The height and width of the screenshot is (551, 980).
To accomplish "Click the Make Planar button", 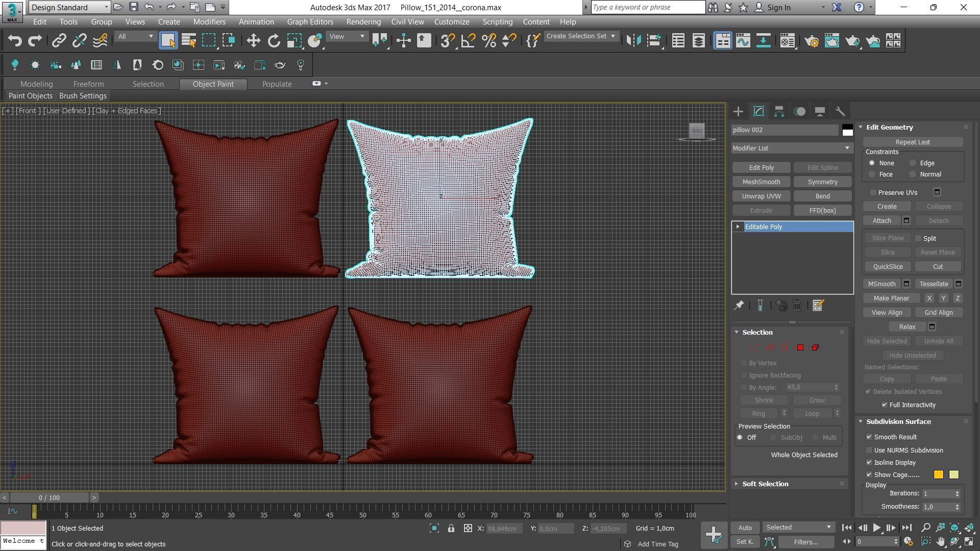I will [891, 298].
